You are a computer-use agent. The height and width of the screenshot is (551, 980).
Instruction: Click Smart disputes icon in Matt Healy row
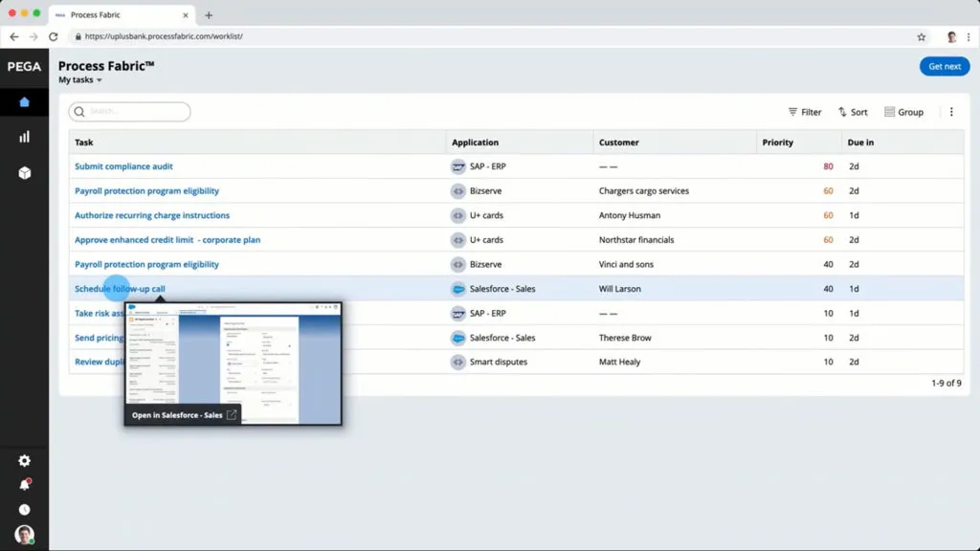coord(458,363)
